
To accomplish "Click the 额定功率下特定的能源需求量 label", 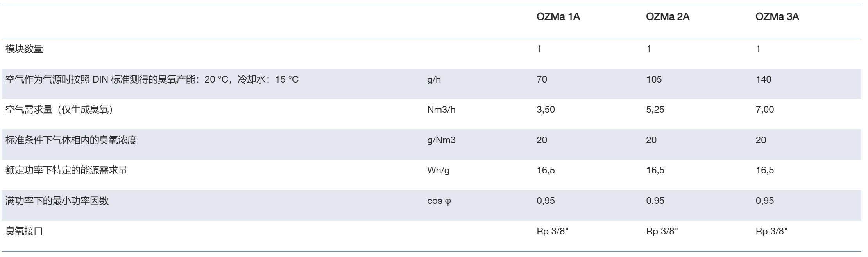I will [66, 171].
